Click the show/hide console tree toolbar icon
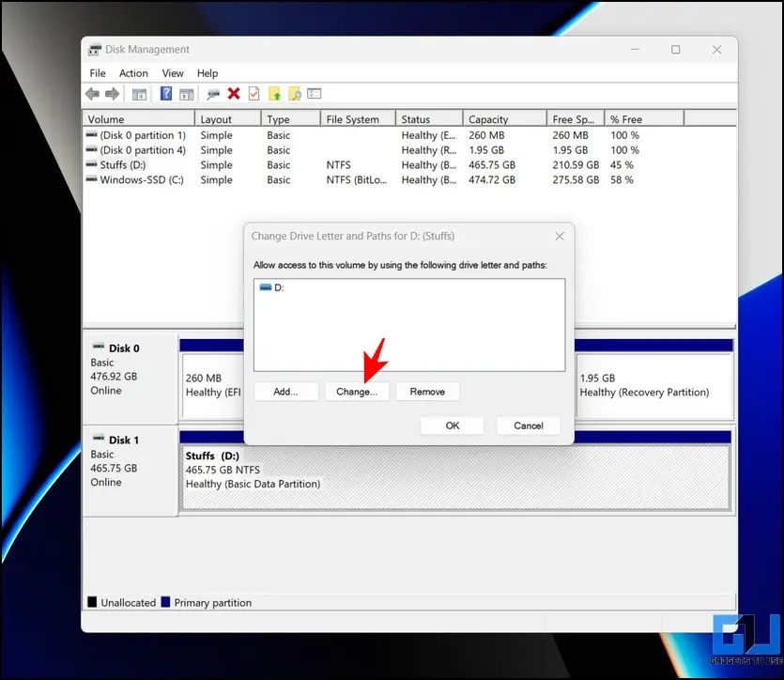Viewport: 784px width, 680px height. (x=139, y=94)
